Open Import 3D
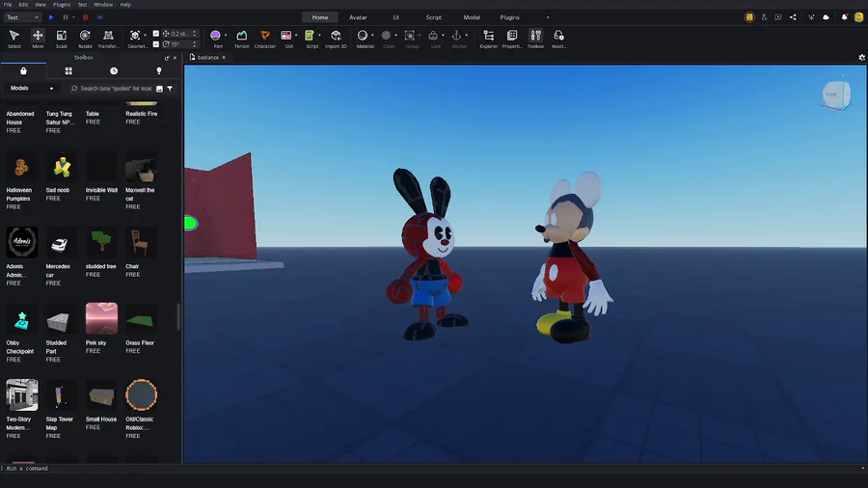 click(336, 39)
